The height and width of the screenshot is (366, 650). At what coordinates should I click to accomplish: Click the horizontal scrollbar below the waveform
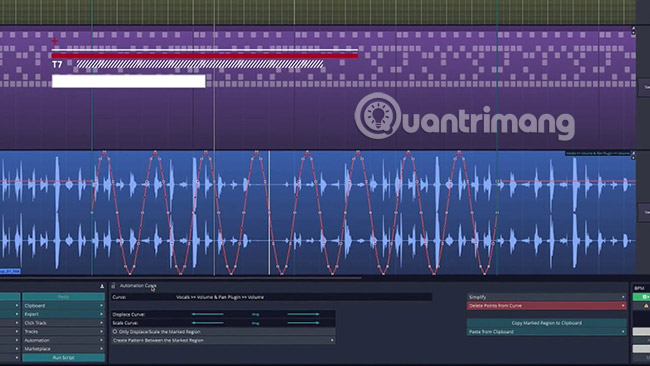pyautogui.click(x=181, y=278)
